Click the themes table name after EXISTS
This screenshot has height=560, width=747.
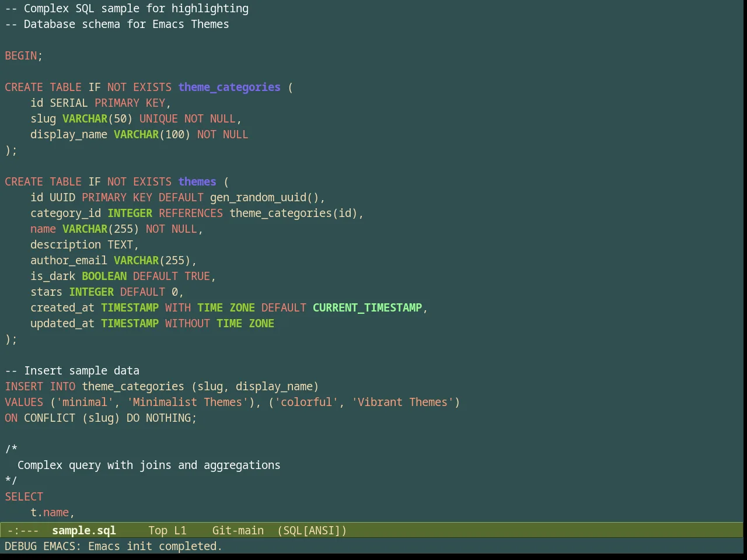pyautogui.click(x=197, y=181)
